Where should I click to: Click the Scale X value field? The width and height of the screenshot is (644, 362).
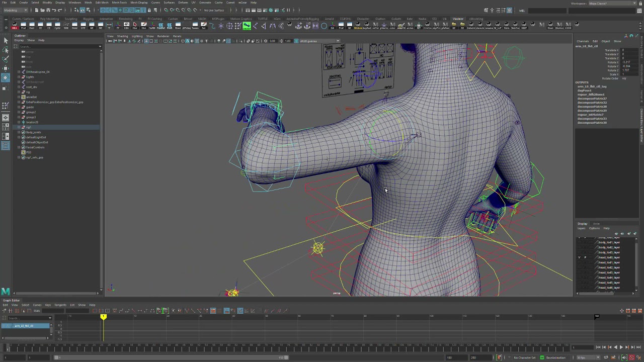pyautogui.click(x=629, y=74)
